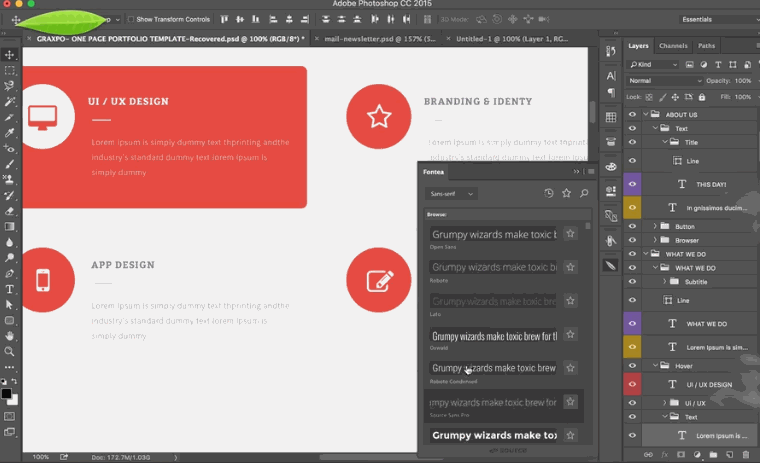Favorite the Open Sans font
760x463 pixels.
[x=570, y=234]
